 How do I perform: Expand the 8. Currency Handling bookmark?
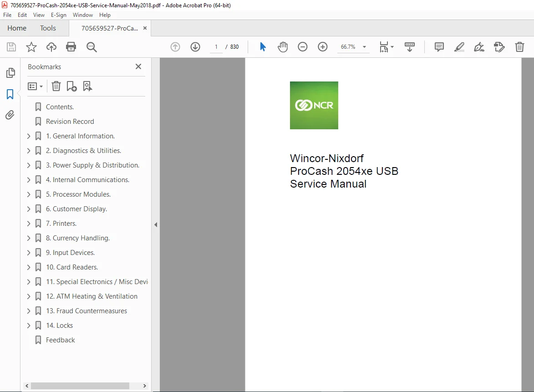pyautogui.click(x=29, y=238)
